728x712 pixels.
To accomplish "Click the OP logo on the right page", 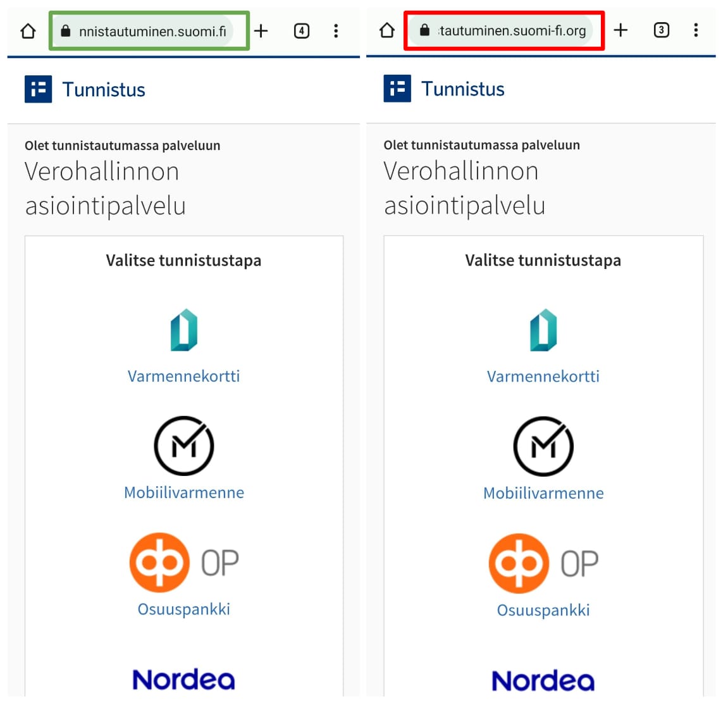I will point(519,563).
